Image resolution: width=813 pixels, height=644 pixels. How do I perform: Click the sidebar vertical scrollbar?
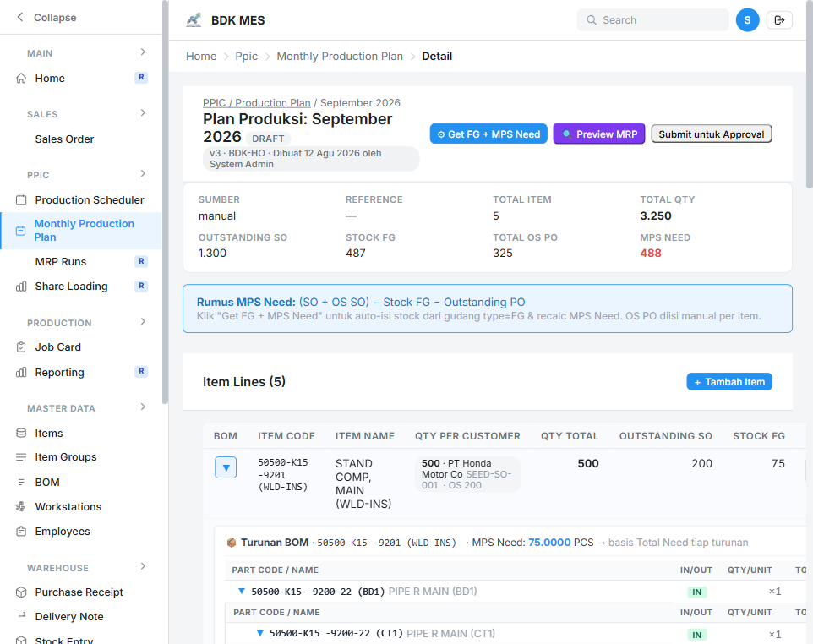click(166, 202)
